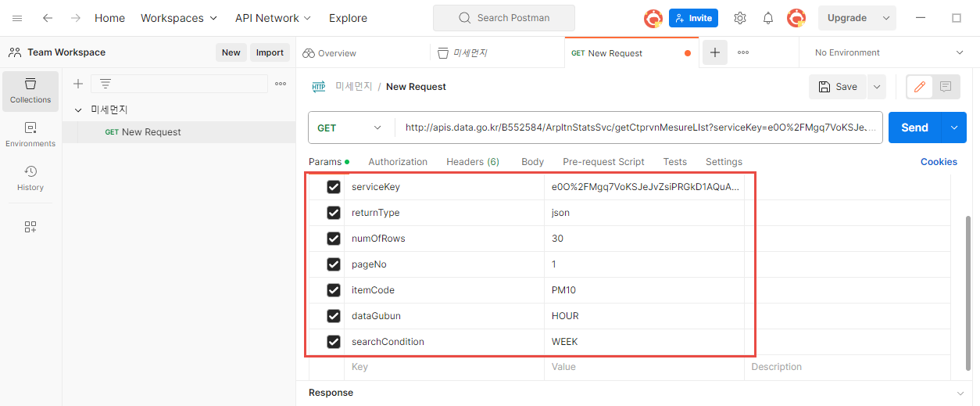The width and height of the screenshot is (980, 406).
Task: Open the comments icon
Action: click(946, 87)
